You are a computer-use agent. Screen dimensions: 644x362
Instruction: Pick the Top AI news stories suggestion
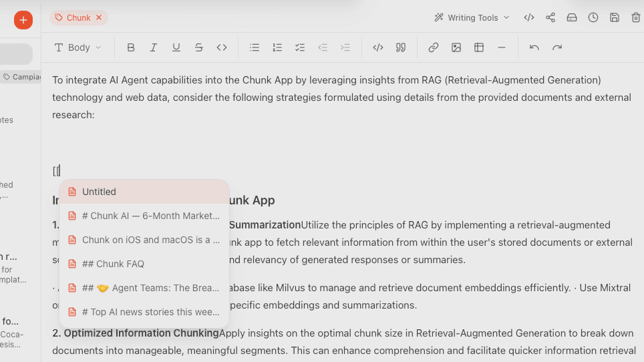(x=144, y=312)
